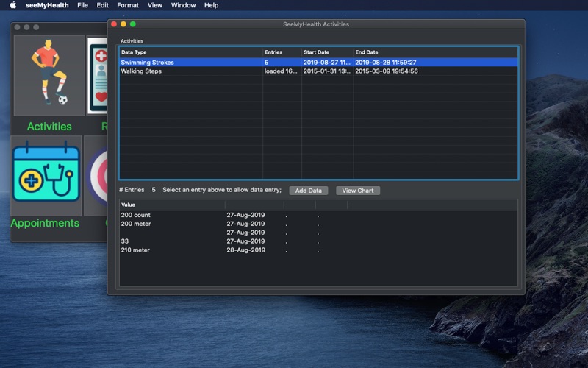
Task: Sort by End Date column header
Action: click(x=435, y=52)
